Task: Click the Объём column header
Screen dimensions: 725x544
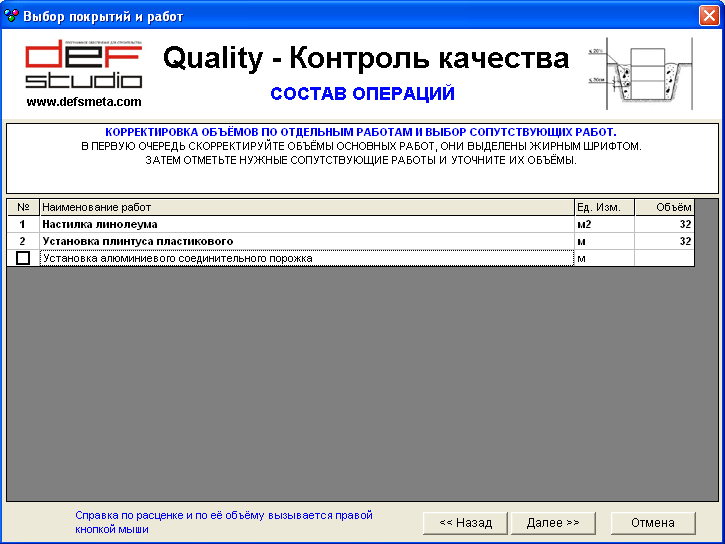Action: pos(664,207)
